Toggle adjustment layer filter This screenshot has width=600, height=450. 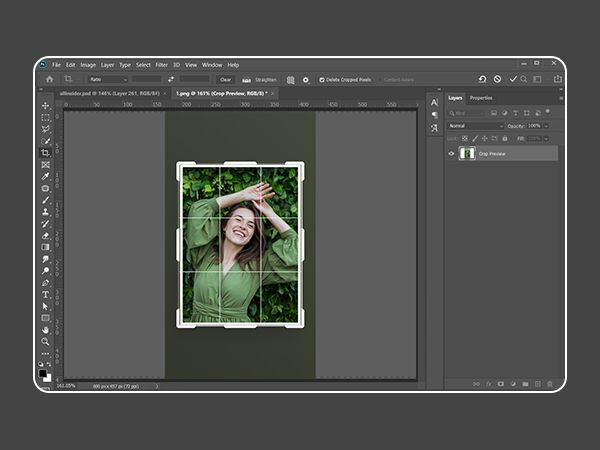(x=505, y=113)
